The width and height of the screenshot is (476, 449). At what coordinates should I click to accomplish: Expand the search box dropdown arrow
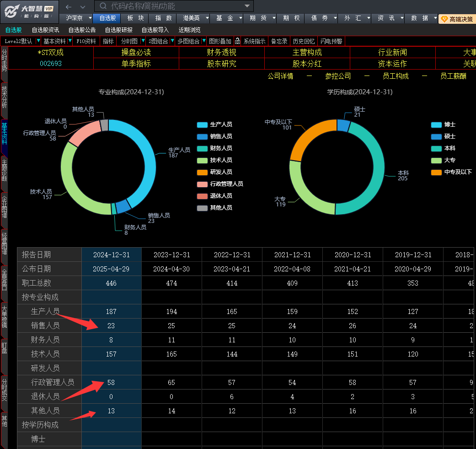coord(247,6)
